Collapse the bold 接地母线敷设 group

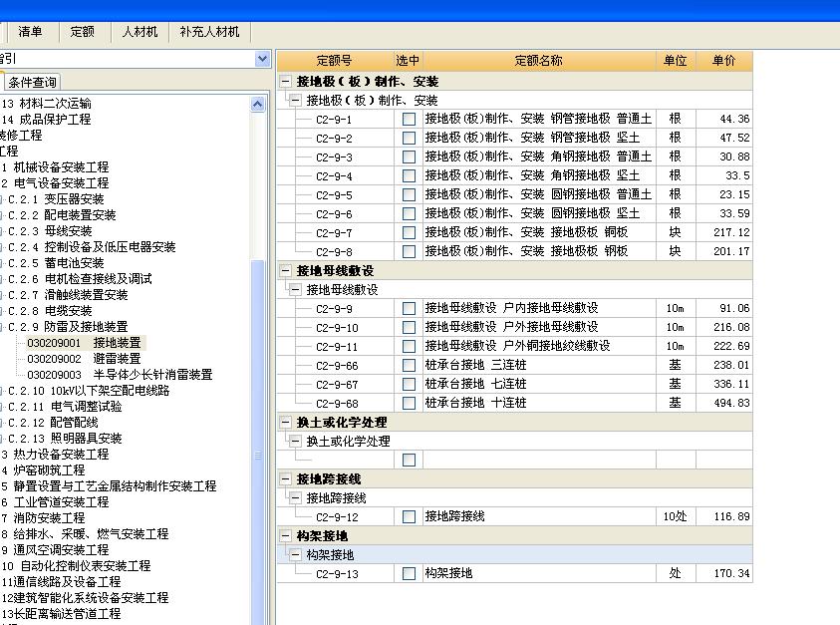click(x=286, y=271)
